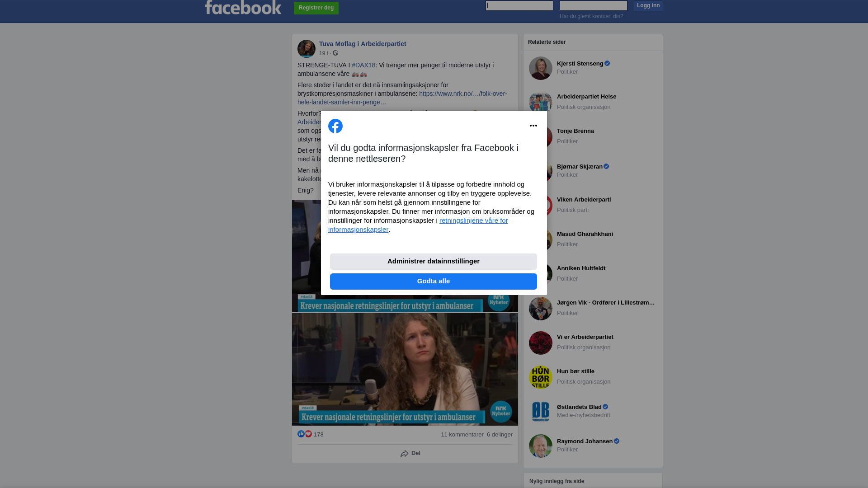
Task: Click Arbeiderpartiet Helse avatar
Action: tap(541, 102)
